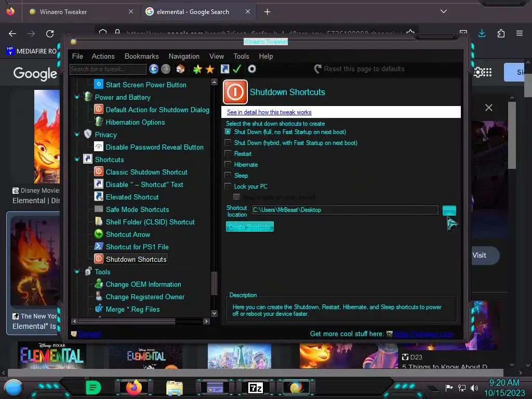Open the View menu
Image resolution: width=532 pixels, height=399 pixels.
tap(217, 56)
